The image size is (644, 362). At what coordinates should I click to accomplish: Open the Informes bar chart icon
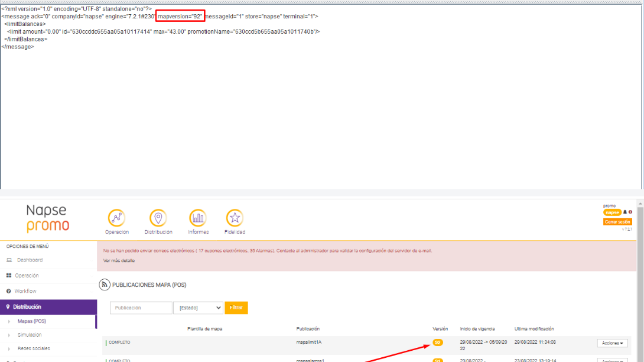coord(198,218)
